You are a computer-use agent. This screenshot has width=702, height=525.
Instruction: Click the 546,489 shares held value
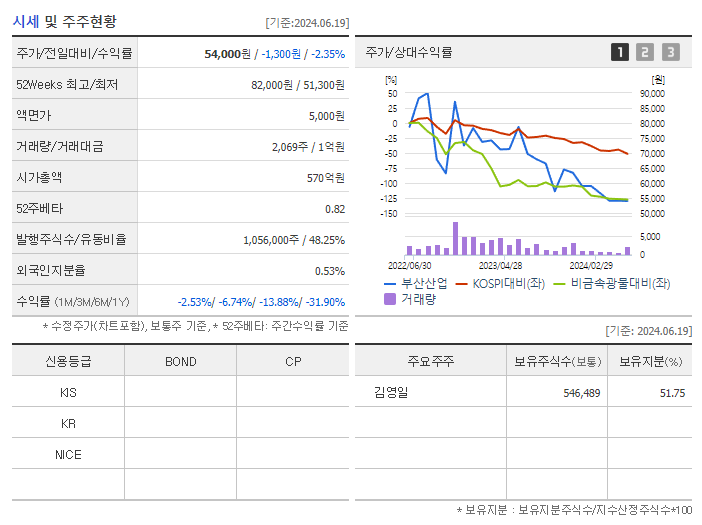pyautogui.click(x=582, y=393)
